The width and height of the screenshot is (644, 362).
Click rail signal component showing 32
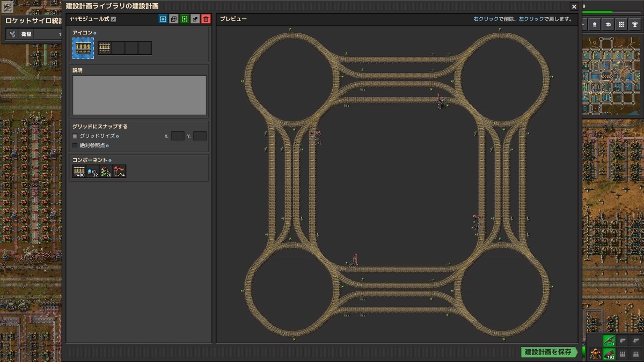click(93, 172)
